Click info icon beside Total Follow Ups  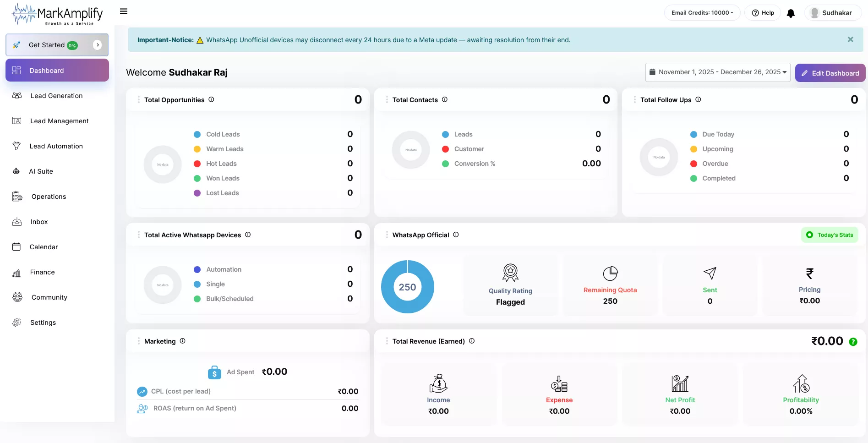point(698,99)
